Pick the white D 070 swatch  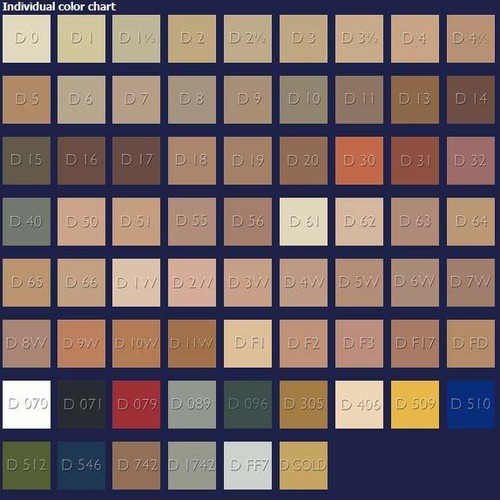coord(27,405)
